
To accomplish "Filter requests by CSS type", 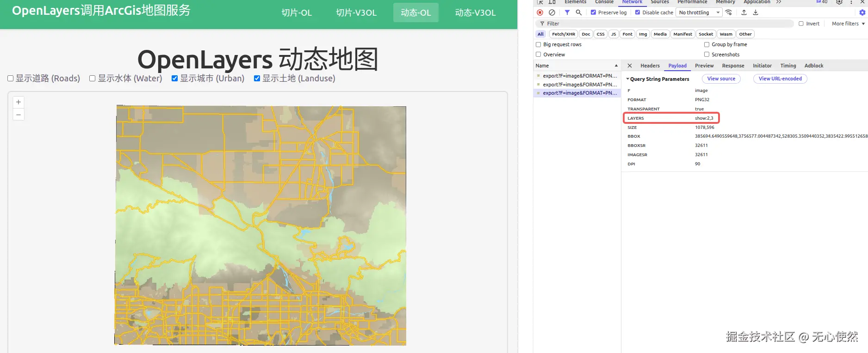I will [601, 34].
